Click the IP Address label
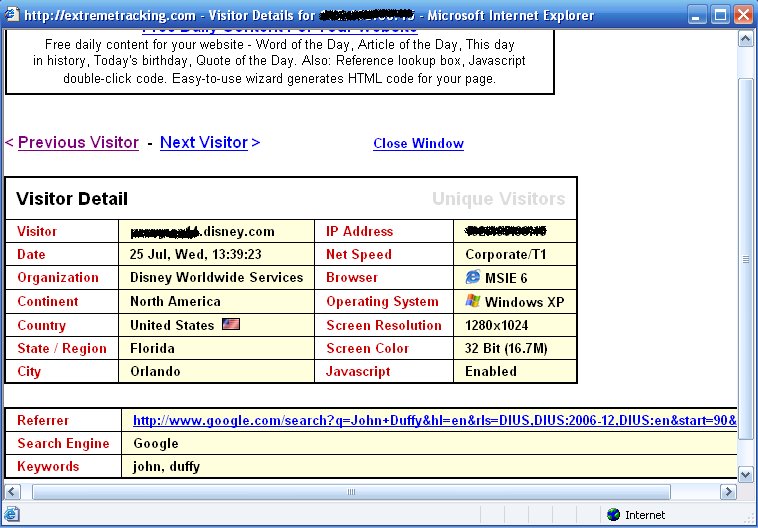 click(359, 231)
